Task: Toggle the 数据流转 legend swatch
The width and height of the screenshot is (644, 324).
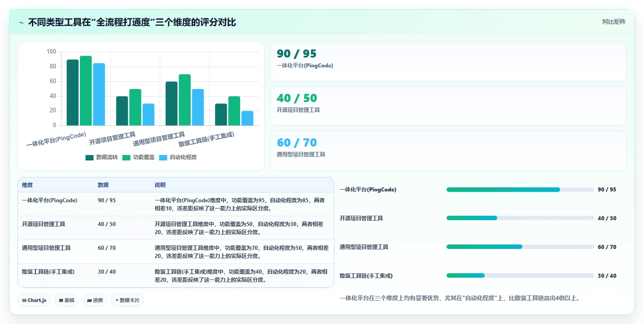Action: pos(89,157)
